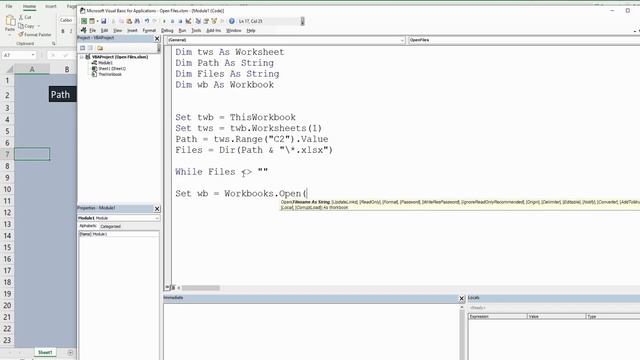The width and height of the screenshot is (640, 360).
Task: Switch to Procedure View at code window bottom
Action: (167, 287)
